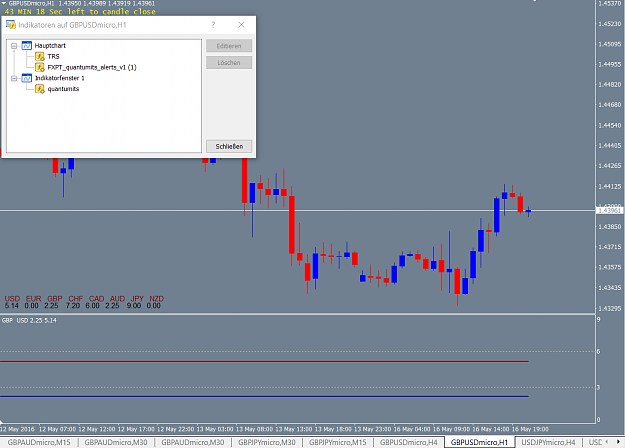Click the NZD currency strength label
This screenshot has width=625, height=448.
click(x=156, y=299)
